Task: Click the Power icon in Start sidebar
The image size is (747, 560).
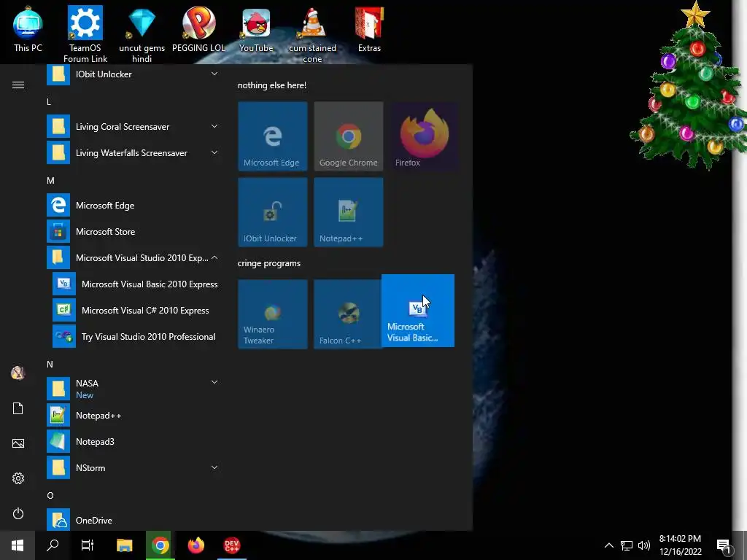Action: [x=18, y=513]
